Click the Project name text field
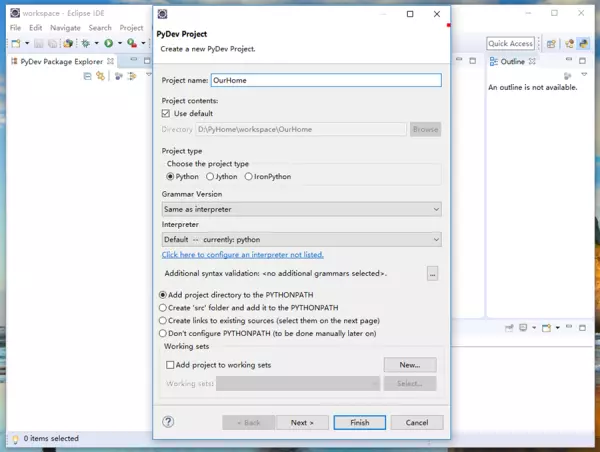The width and height of the screenshot is (600, 452). (326, 80)
